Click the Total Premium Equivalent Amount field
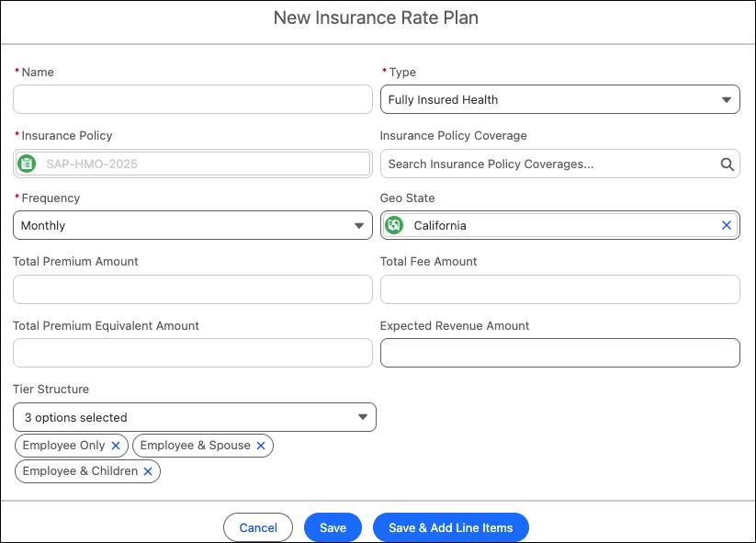The image size is (756, 543). pos(192,353)
